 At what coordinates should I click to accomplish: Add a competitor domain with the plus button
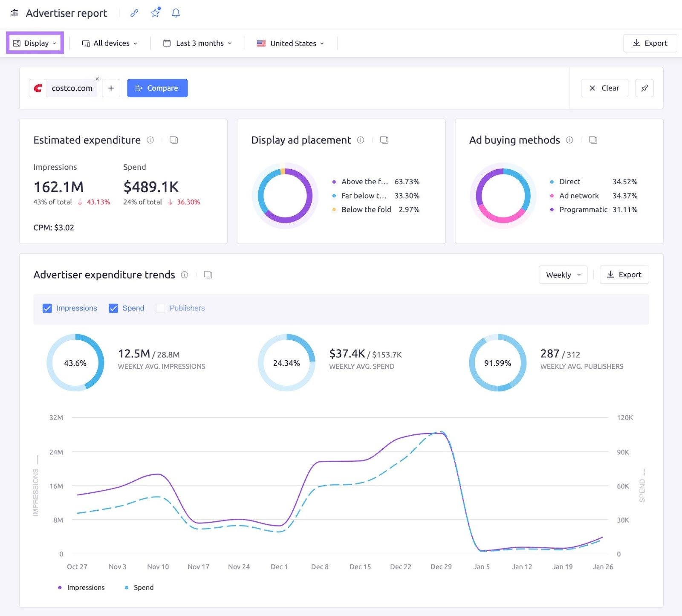tap(111, 88)
